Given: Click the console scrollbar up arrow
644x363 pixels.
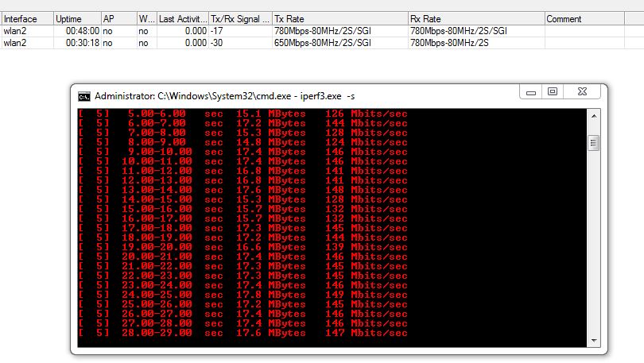Looking at the screenshot, I should (594, 116).
